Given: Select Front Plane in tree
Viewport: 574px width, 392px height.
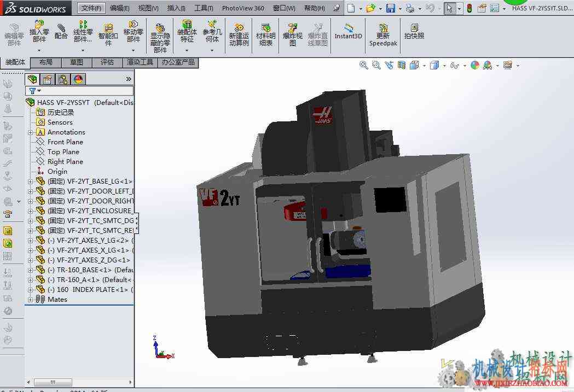Looking at the screenshot, I should click(65, 142).
